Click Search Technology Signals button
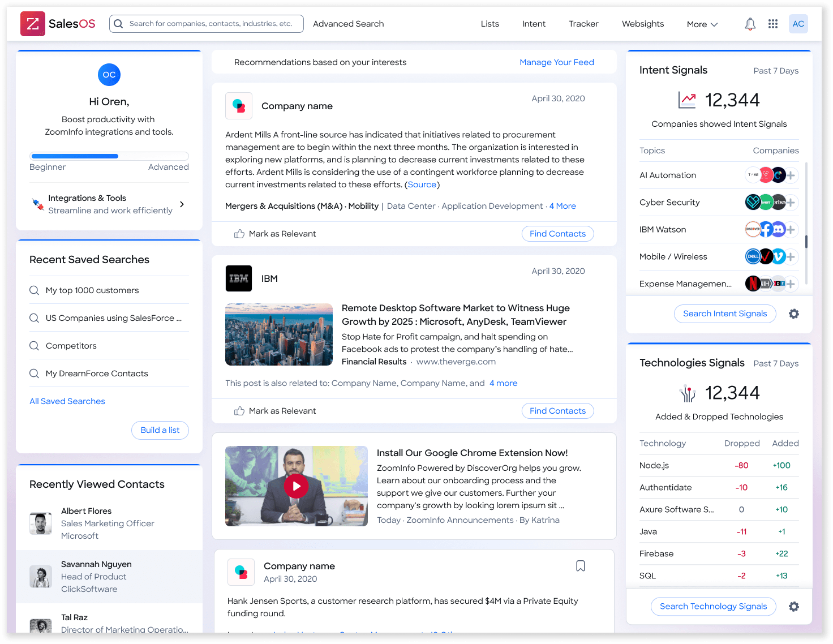Image resolution: width=833 pixels, height=644 pixels. pos(714,606)
